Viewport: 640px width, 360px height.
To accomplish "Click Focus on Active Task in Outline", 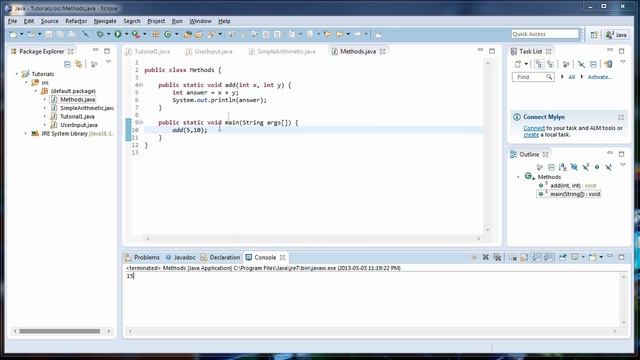I will [x=540, y=167].
